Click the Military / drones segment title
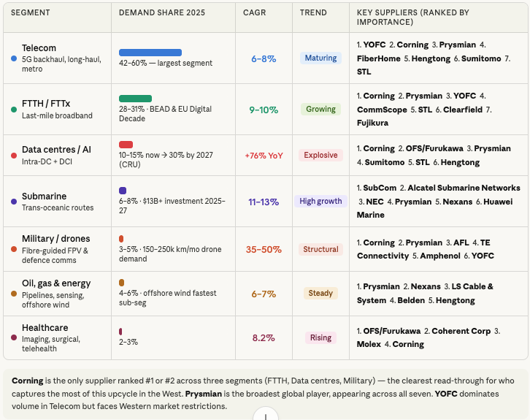This screenshot has width=530, height=420. coord(56,239)
